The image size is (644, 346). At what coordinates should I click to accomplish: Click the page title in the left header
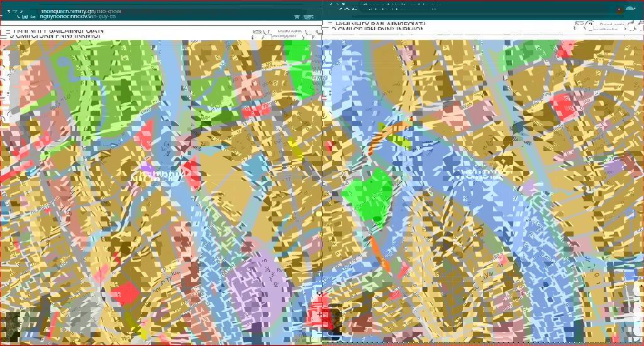coord(57,32)
